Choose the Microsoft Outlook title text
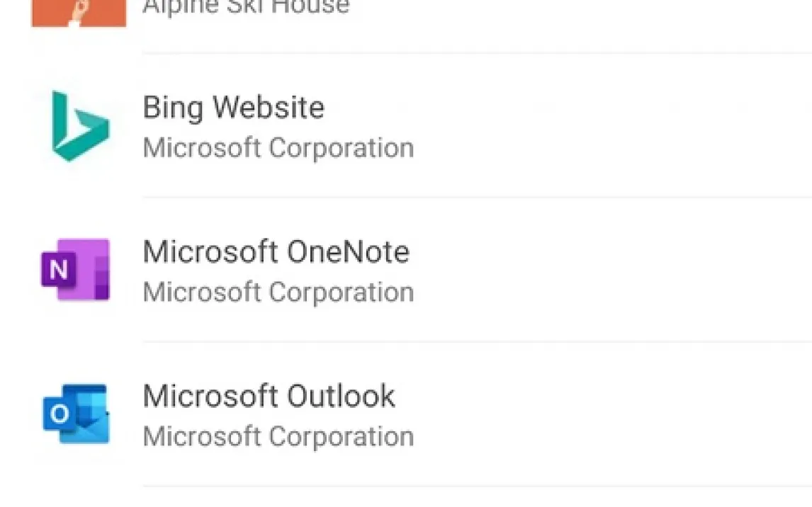 click(269, 396)
